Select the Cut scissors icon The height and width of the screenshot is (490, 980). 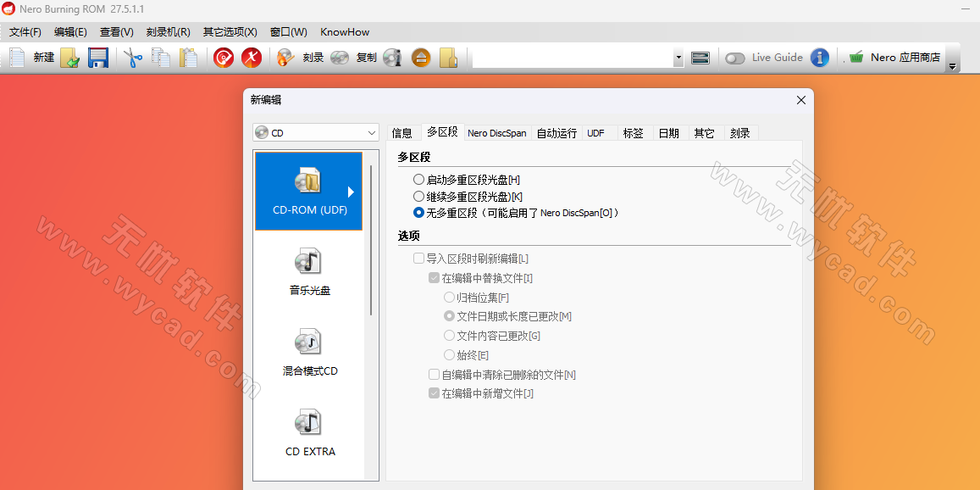tap(131, 58)
